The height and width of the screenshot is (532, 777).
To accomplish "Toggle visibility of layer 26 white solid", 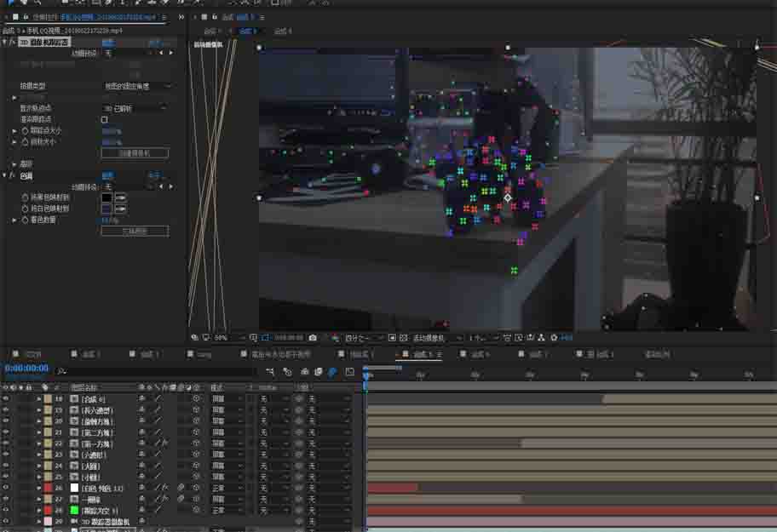I will point(6,488).
